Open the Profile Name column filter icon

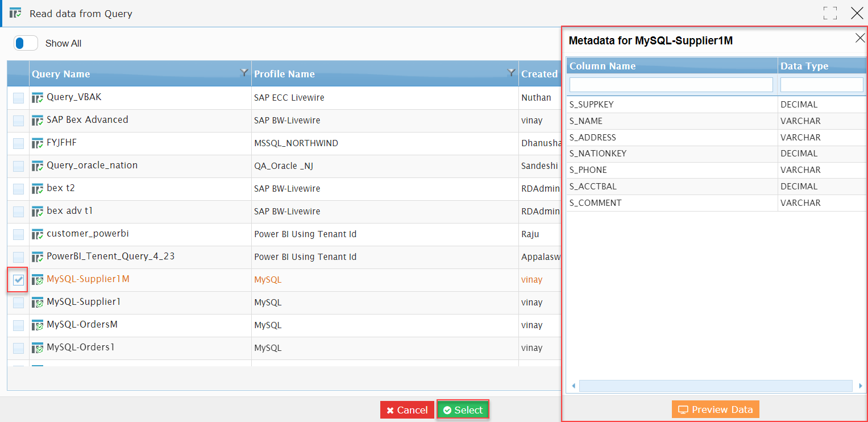click(x=512, y=72)
